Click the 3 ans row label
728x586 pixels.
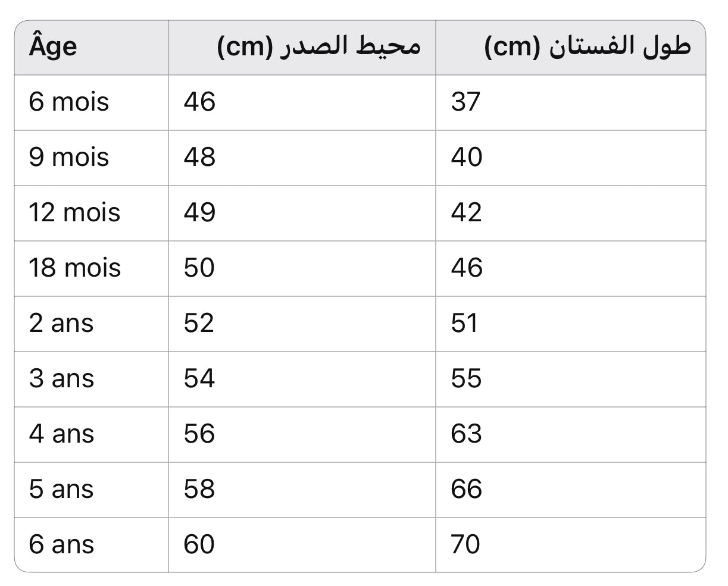61,379
